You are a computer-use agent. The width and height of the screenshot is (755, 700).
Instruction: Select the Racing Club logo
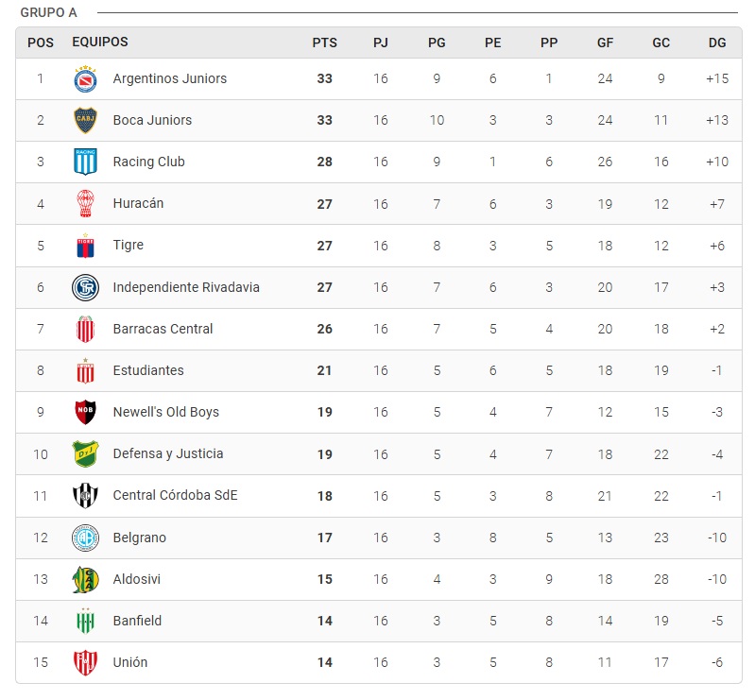(86, 162)
